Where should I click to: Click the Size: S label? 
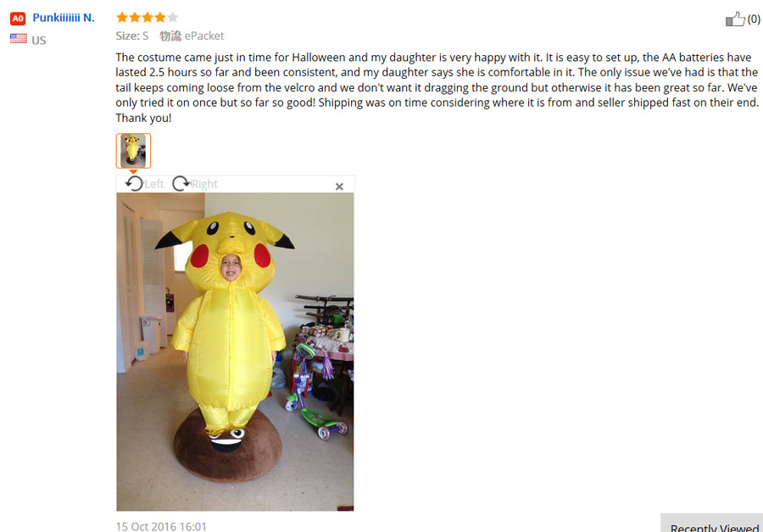[x=132, y=36]
